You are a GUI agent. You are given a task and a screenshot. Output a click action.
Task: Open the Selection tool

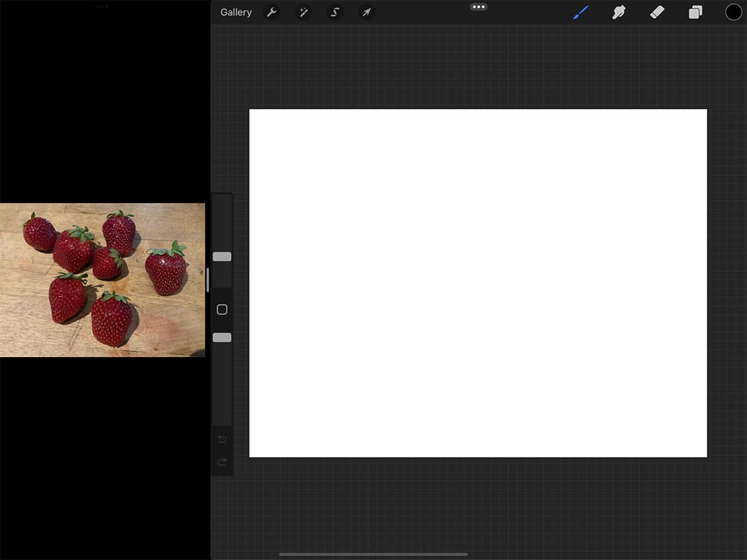(x=335, y=12)
